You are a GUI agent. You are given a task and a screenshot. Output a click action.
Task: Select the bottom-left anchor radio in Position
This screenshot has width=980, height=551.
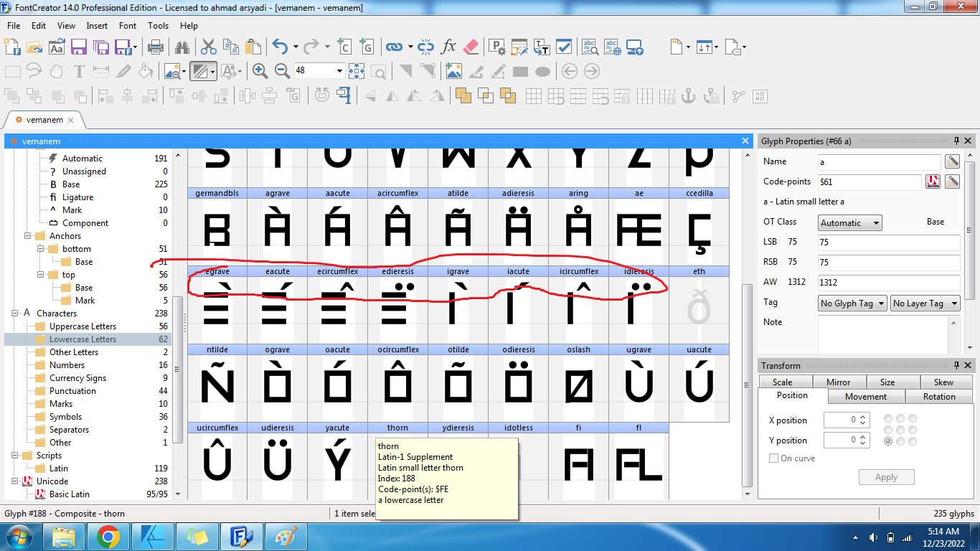pos(888,441)
